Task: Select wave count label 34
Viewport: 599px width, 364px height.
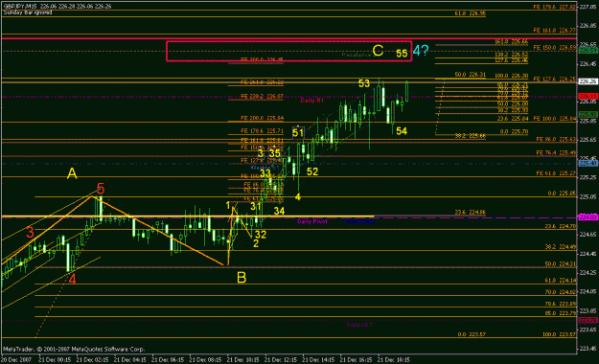Action: 279,211
